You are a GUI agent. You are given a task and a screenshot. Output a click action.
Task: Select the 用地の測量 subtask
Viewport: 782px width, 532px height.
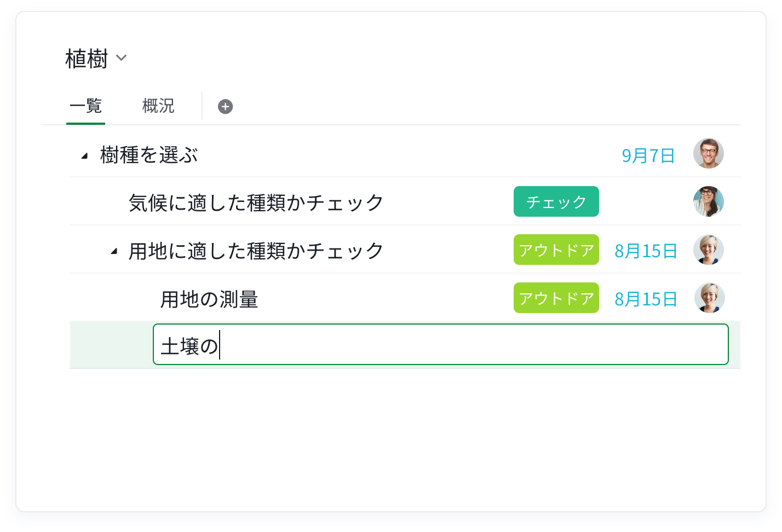coord(209,299)
